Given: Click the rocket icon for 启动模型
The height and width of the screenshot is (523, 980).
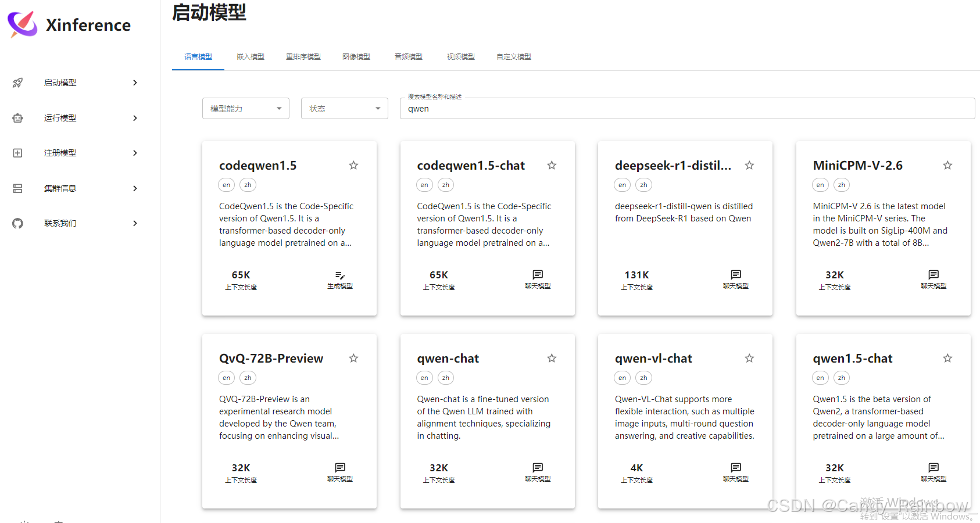Looking at the screenshot, I should pos(18,83).
